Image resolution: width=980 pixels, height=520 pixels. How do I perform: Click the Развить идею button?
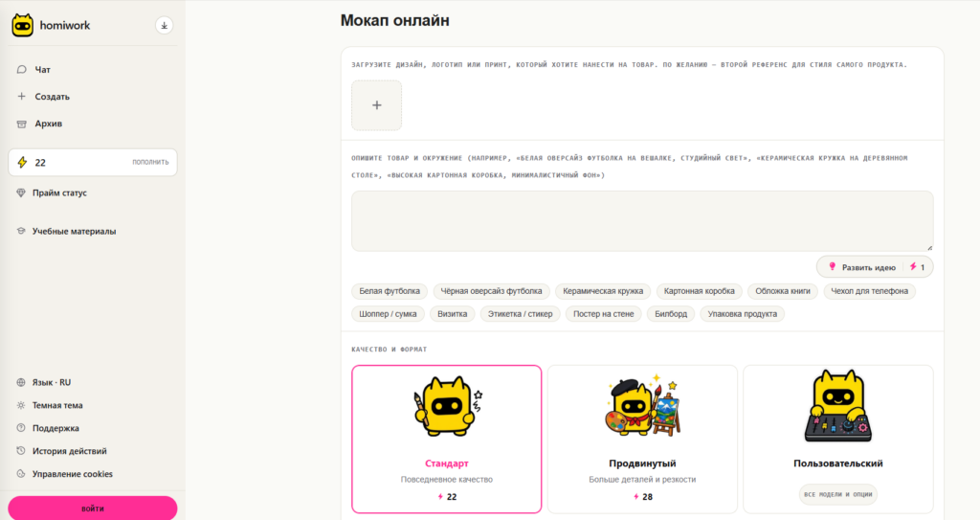click(x=875, y=267)
